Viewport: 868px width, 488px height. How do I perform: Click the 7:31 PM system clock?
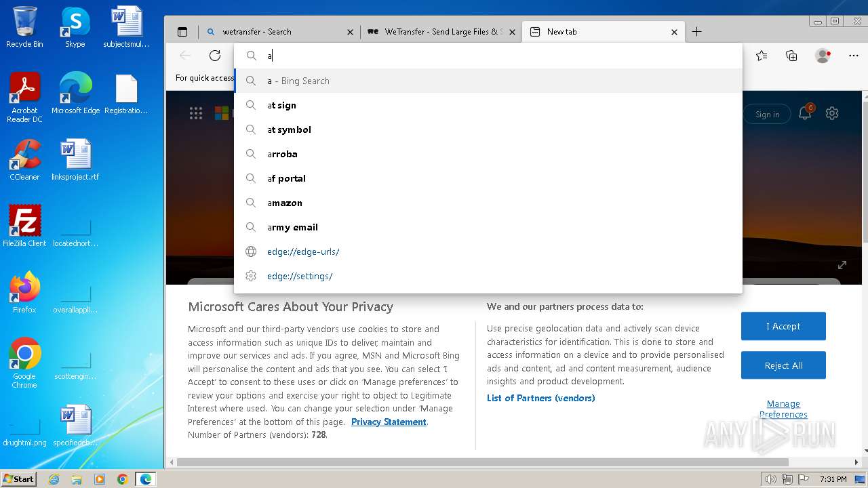pyautogui.click(x=833, y=479)
